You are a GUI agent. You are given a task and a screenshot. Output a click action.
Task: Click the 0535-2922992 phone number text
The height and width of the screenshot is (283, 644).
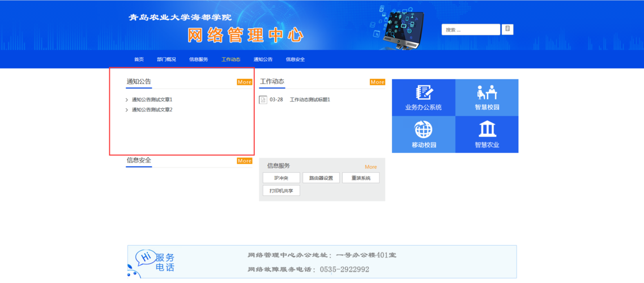tap(344, 269)
